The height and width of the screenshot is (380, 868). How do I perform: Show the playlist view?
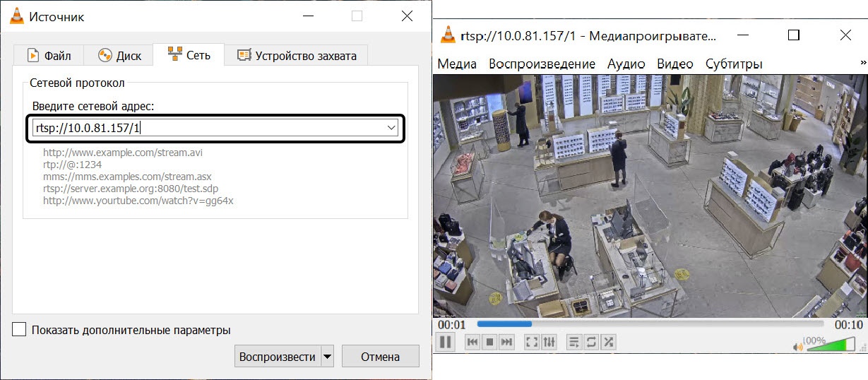[574, 343]
